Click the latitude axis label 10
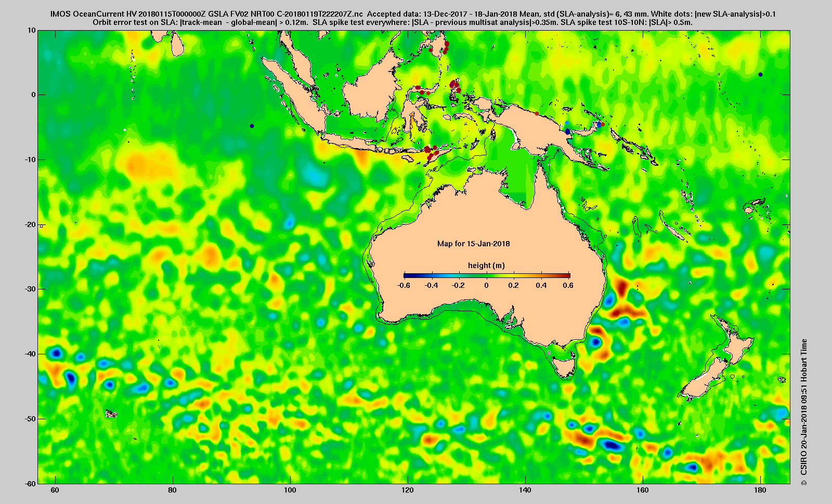832x504 pixels. click(x=32, y=30)
